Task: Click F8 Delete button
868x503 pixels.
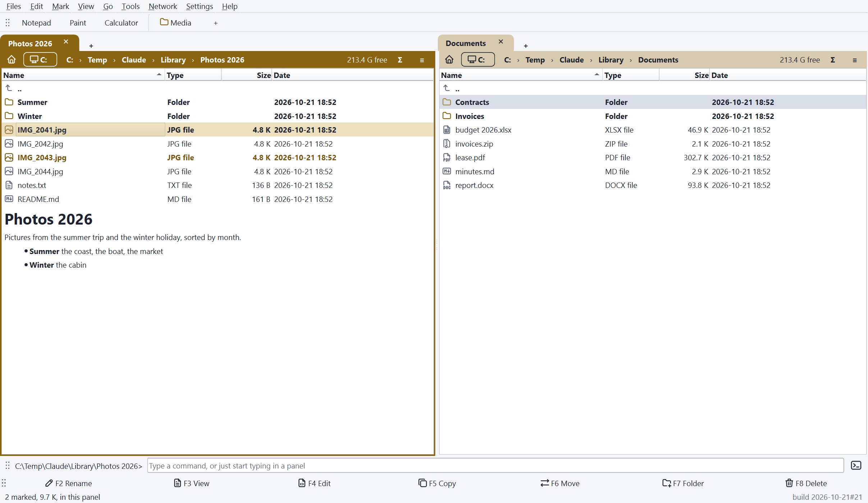Action: (x=806, y=483)
